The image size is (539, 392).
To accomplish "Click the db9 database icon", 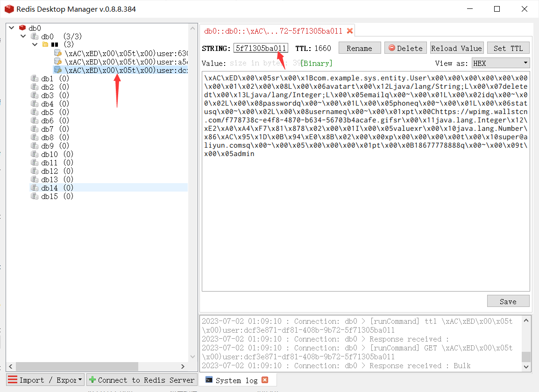I will tap(35, 146).
